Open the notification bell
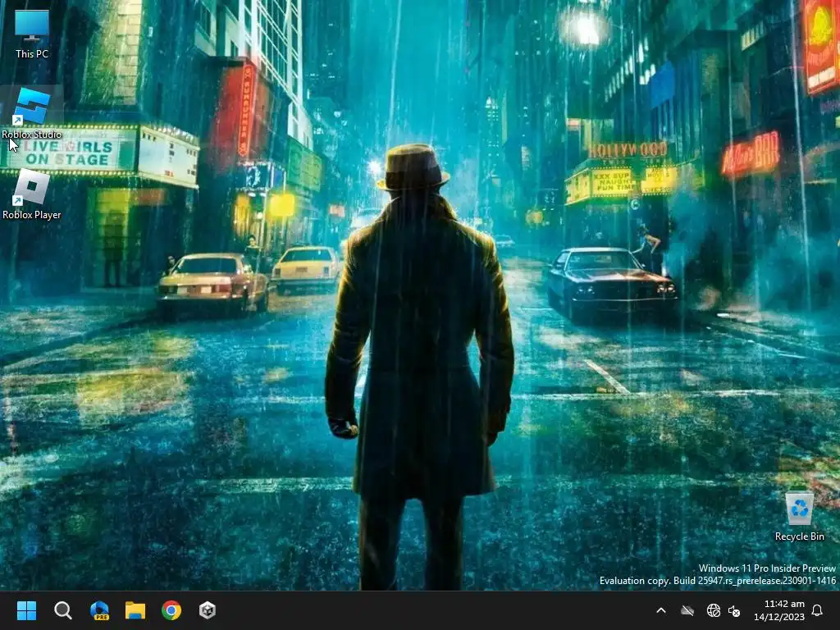This screenshot has width=840, height=630. (818, 610)
